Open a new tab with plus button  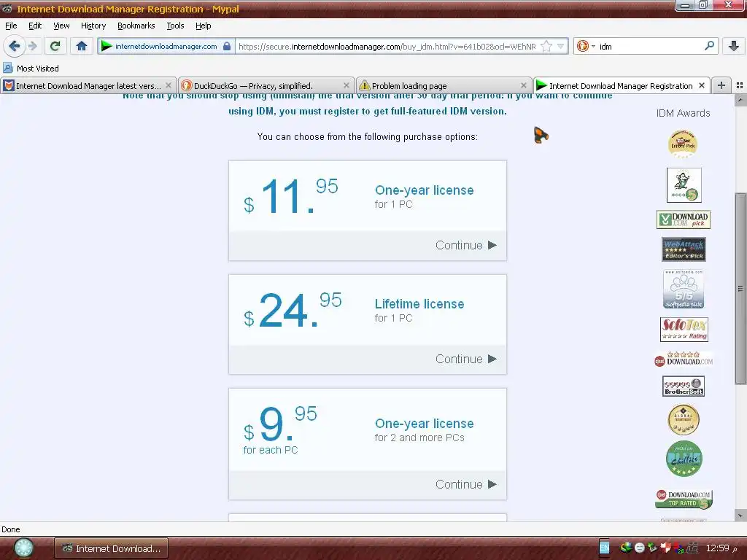point(721,85)
